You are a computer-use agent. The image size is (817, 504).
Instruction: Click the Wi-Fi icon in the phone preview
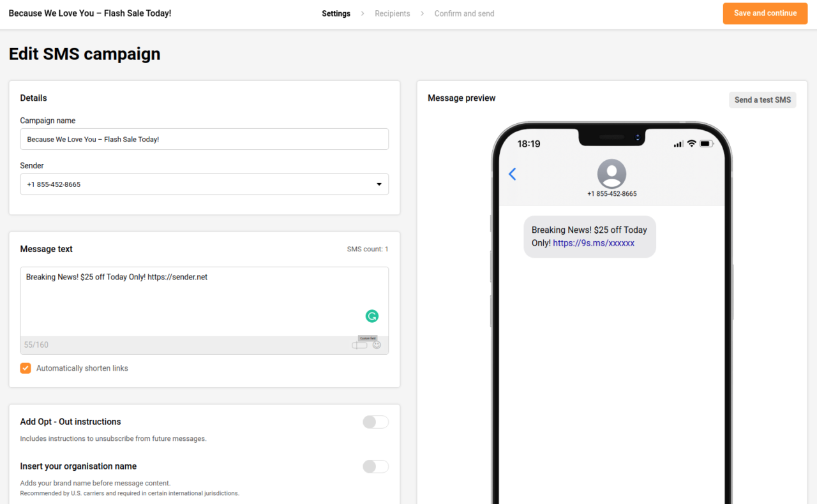tap(691, 144)
